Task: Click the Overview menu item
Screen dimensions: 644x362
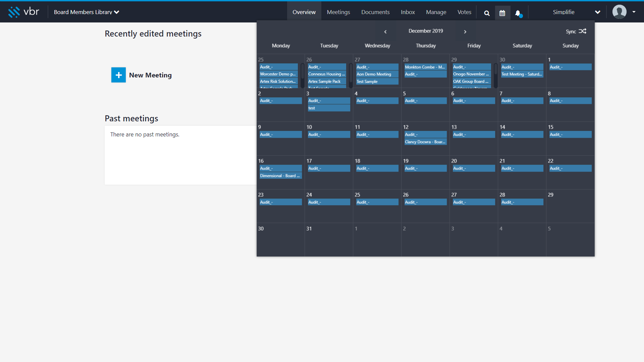Action: [304, 12]
